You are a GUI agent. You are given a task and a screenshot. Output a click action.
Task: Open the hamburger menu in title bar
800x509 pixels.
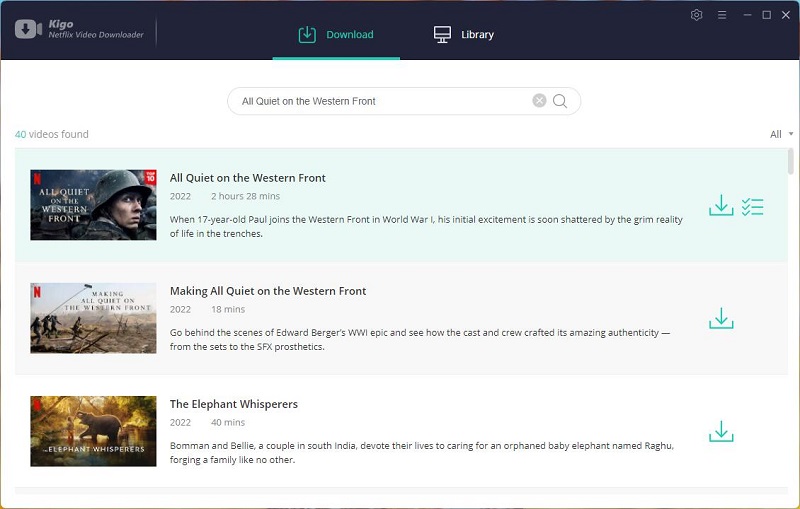[722, 15]
